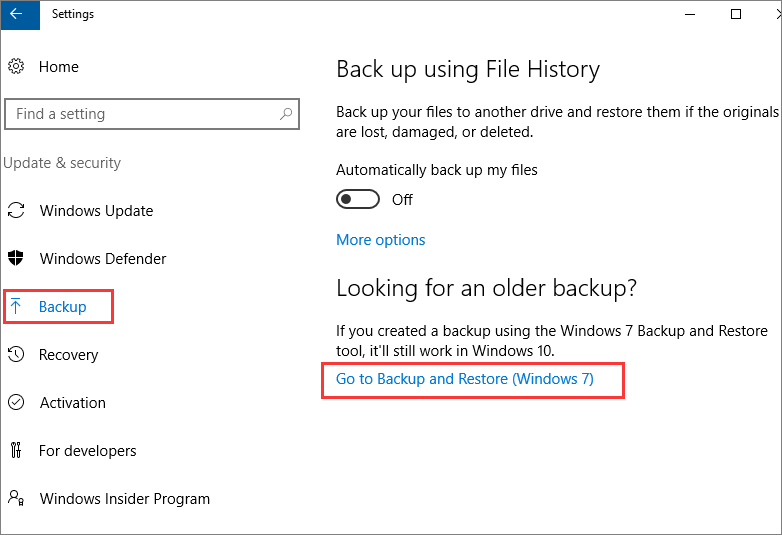Image resolution: width=782 pixels, height=535 pixels.
Task: Turn on Automatically back up my files
Action: [x=358, y=200]
